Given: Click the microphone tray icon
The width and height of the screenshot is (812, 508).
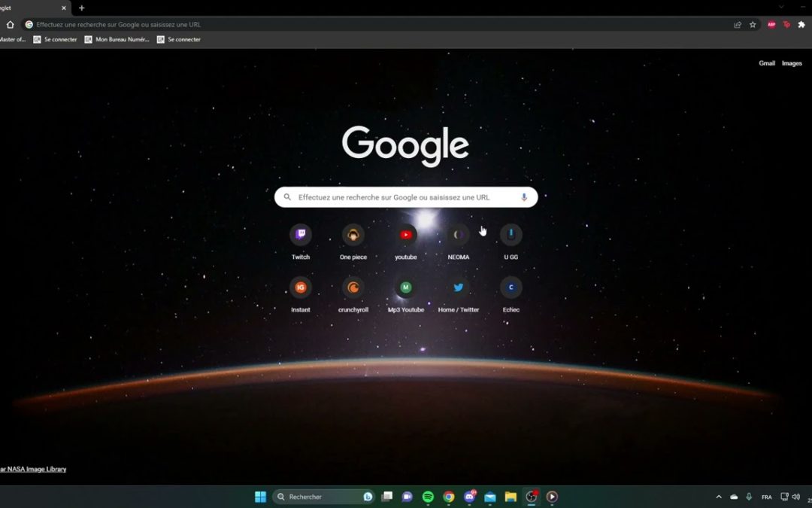Looking at the screenshot, I should (x=749, y=497).
